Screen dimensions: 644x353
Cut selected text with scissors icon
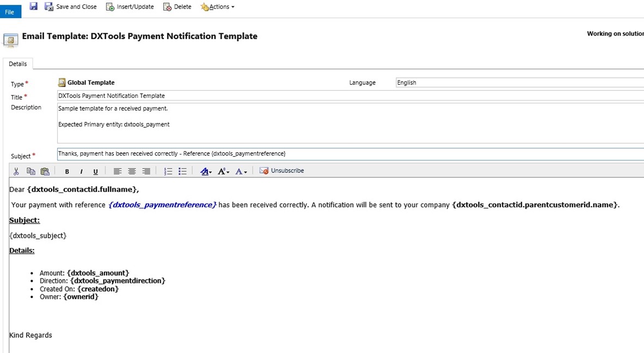tap(16, 171)
